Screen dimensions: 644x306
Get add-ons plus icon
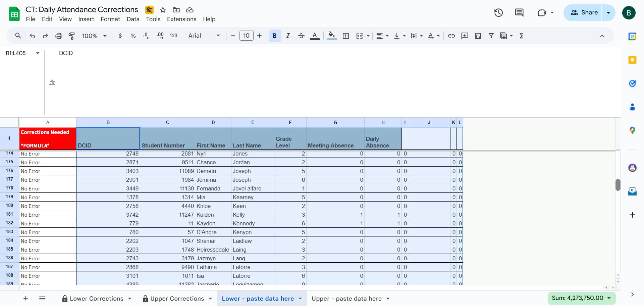632,215
